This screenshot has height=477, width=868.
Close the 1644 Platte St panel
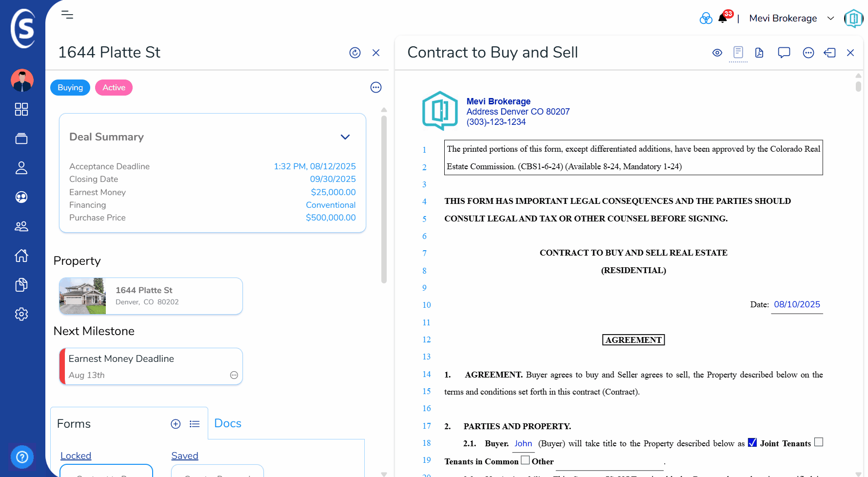coord(376,53)
